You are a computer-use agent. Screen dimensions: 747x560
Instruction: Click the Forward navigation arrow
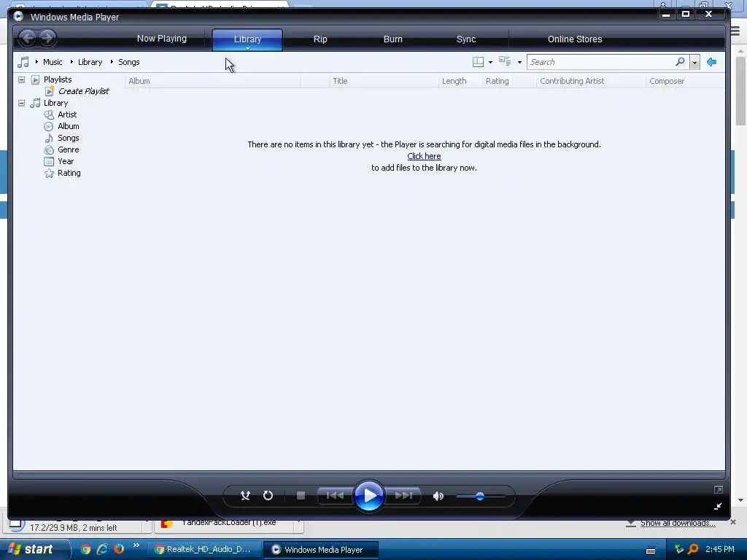pyautogui.click(x=47, y=38)
